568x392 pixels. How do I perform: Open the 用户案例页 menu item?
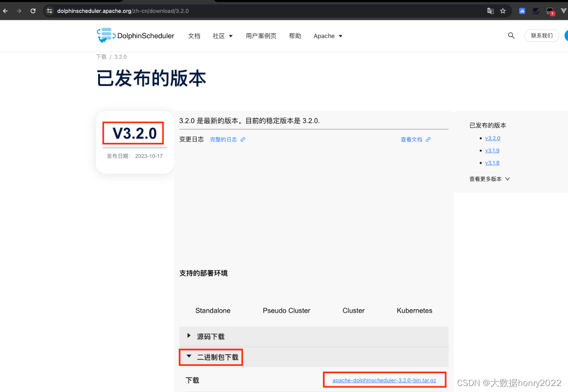(261, 36)
